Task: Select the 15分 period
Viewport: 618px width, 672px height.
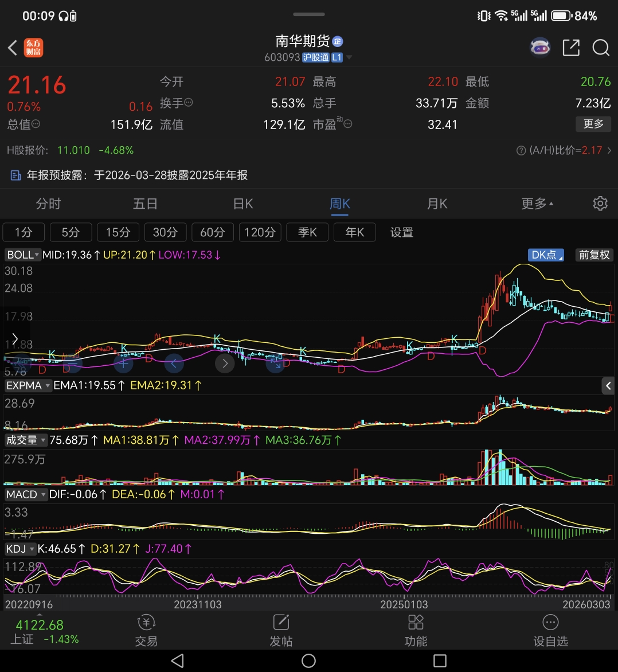Action: coord(118,232)
